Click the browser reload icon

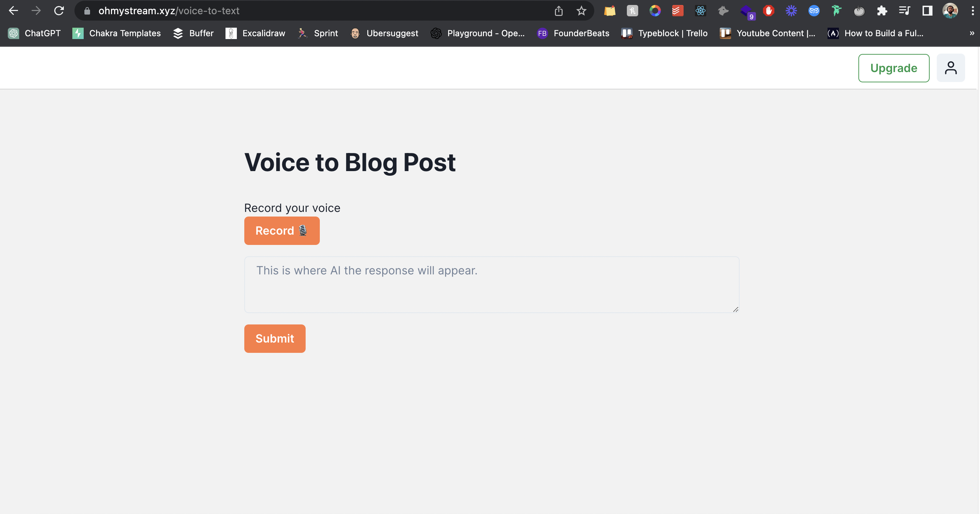click(59, 11)
